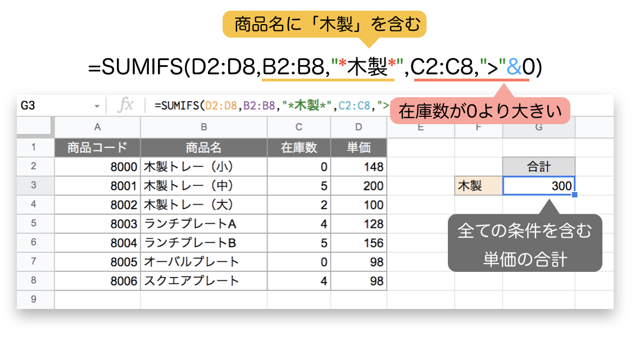Click the formula bar SUMIFS text
644x364 pixels.
tap(271, 106)
